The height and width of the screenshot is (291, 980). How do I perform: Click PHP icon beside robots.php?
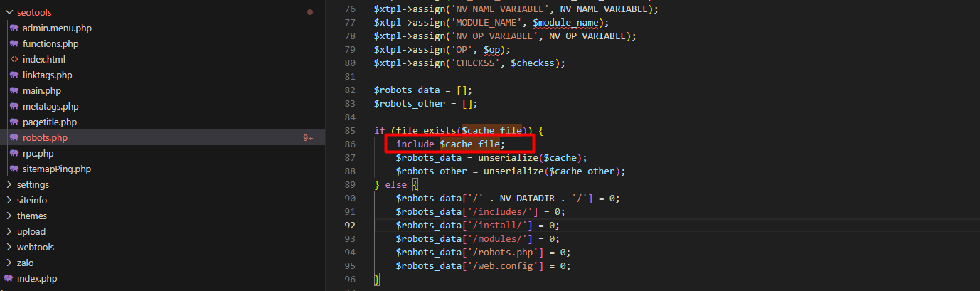14,138
